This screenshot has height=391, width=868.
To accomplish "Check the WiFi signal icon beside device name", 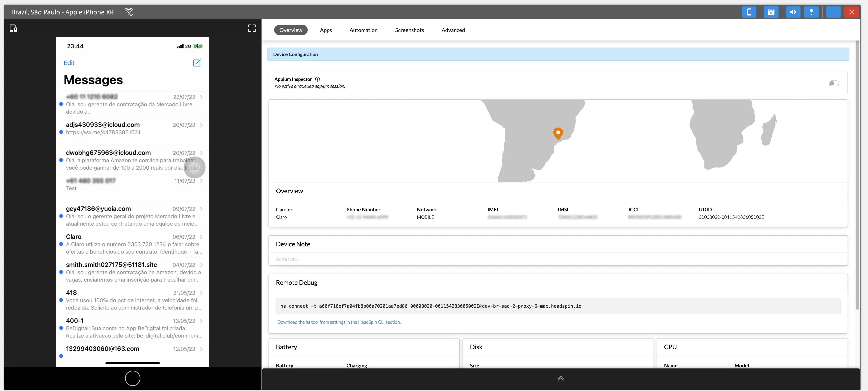I will pyautogui.click(x=129, y=11).
